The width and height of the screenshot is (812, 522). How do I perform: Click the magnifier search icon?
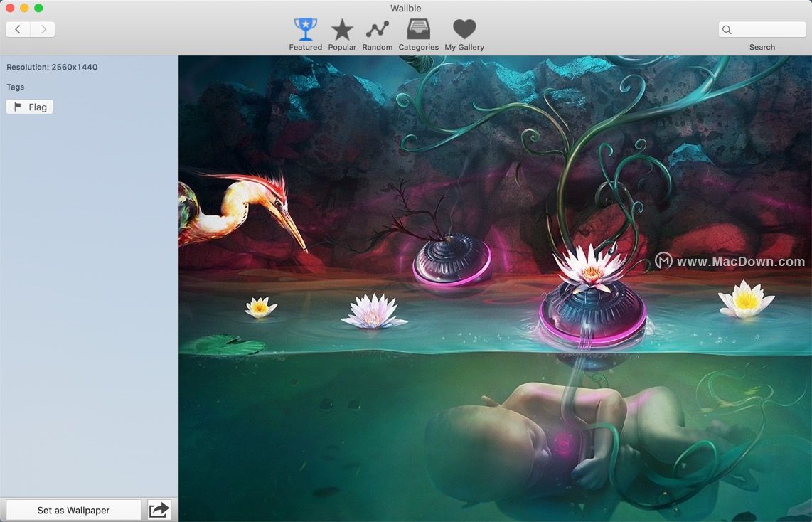click(x=727, y=30)
